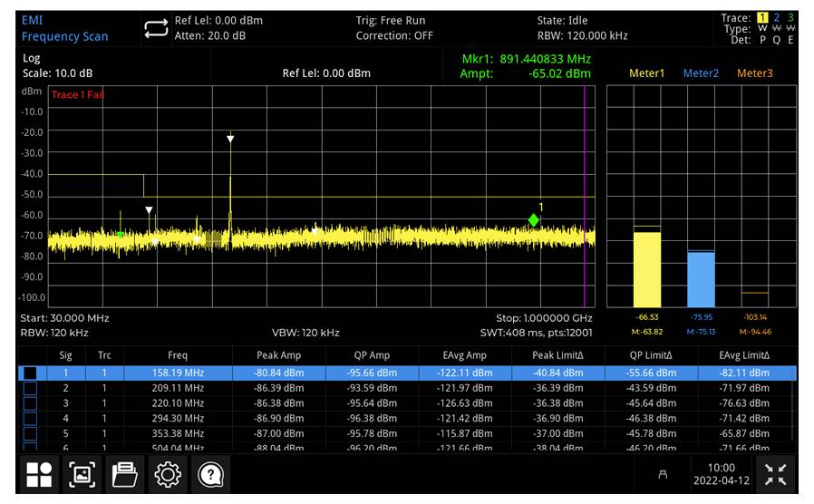Open the help question mark icon
814x504 pixels.
click(209, 475)
